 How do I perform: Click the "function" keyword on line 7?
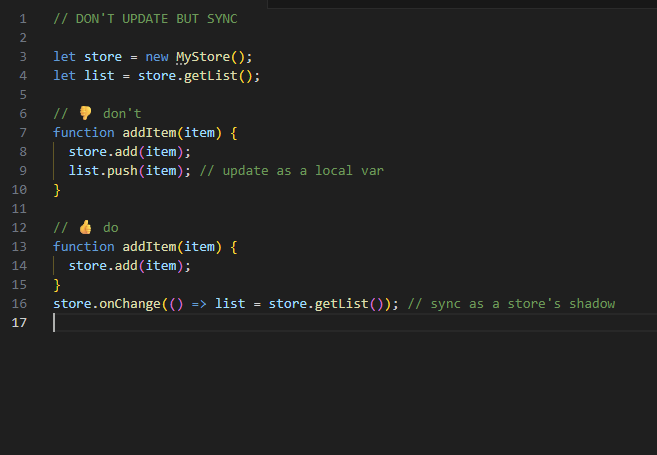pos(84,133)
